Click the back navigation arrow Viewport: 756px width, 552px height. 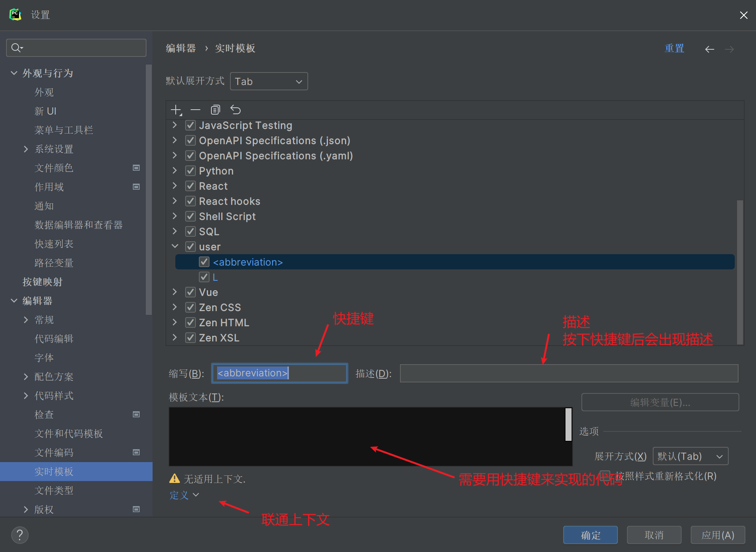pyautogui.click(x=710, y=49)
